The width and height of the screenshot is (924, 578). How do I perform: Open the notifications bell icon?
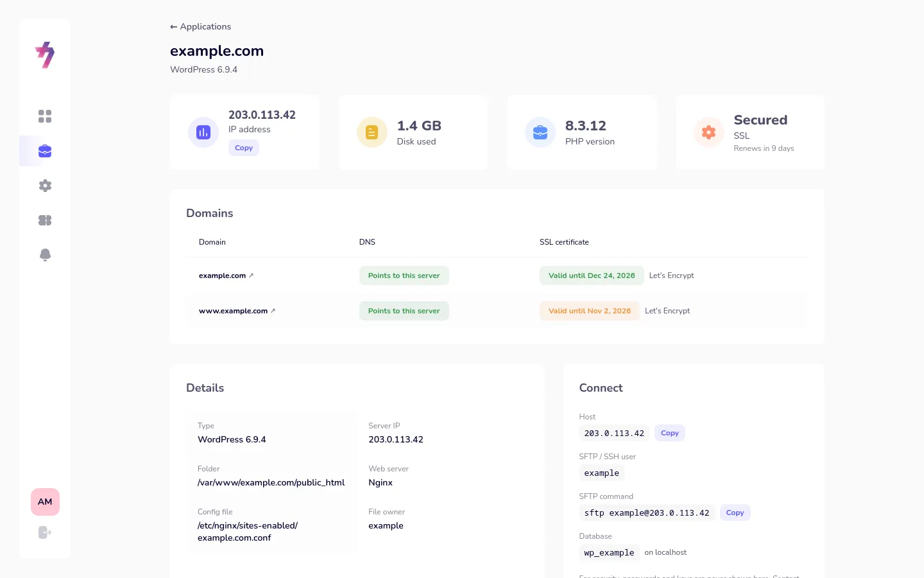45,255
